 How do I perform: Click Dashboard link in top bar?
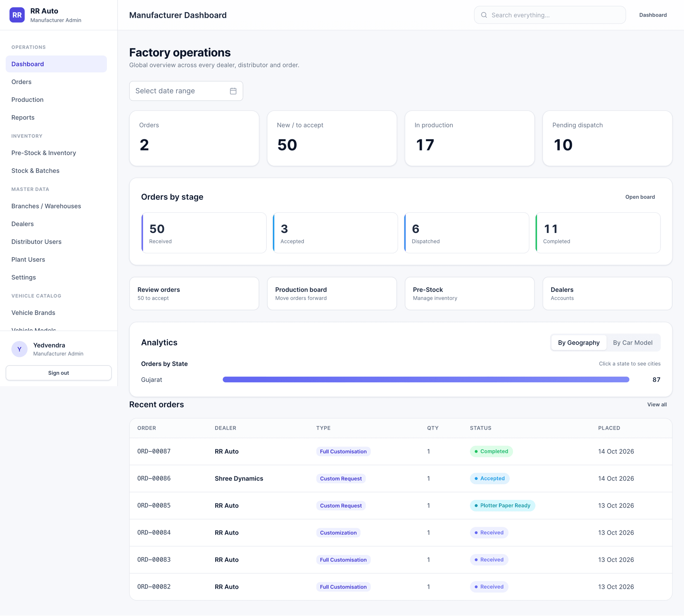[653, 15]
